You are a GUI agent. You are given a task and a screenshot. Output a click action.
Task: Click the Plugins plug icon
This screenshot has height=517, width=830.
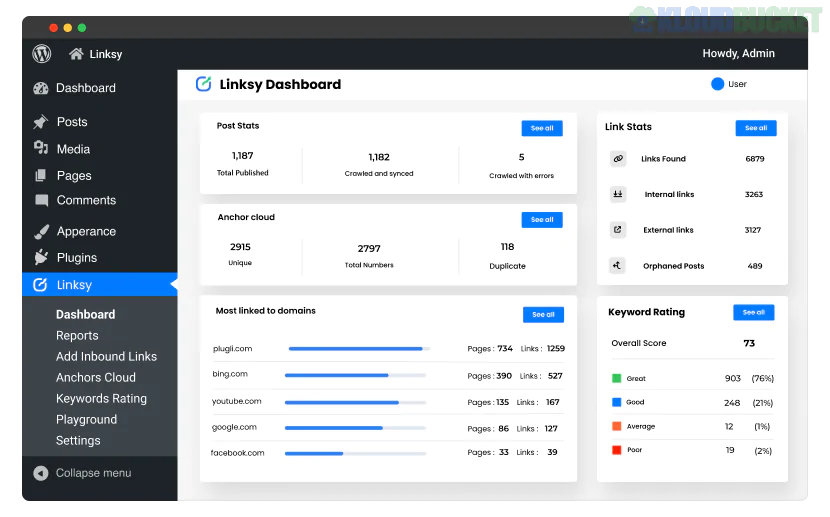[41, 257]
